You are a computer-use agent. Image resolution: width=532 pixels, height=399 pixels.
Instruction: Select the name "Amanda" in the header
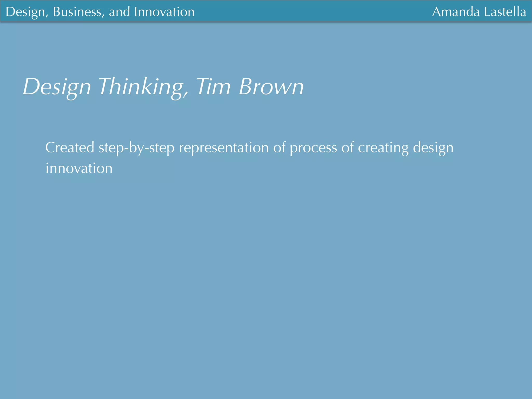[x=456, y=12]
